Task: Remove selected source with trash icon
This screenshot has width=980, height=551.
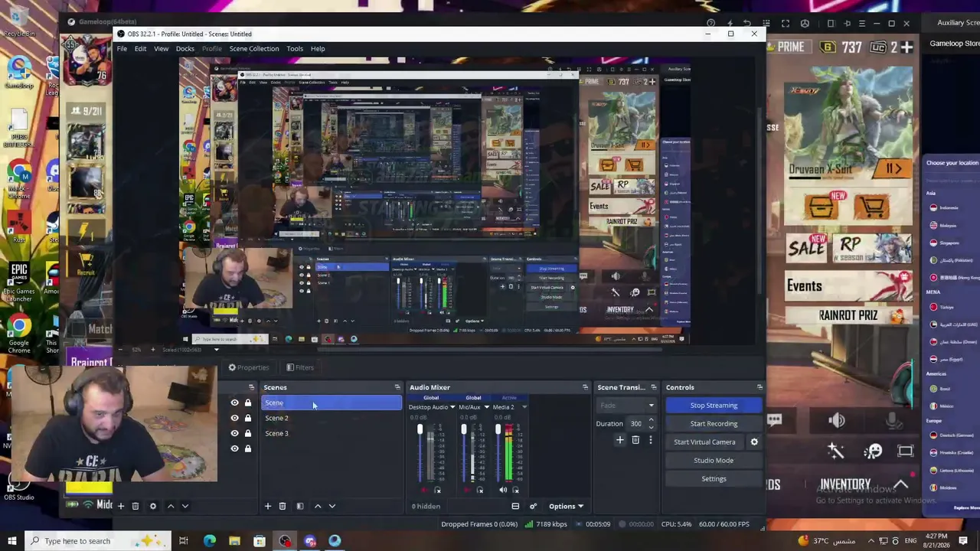Action: [x=136, y=507]
